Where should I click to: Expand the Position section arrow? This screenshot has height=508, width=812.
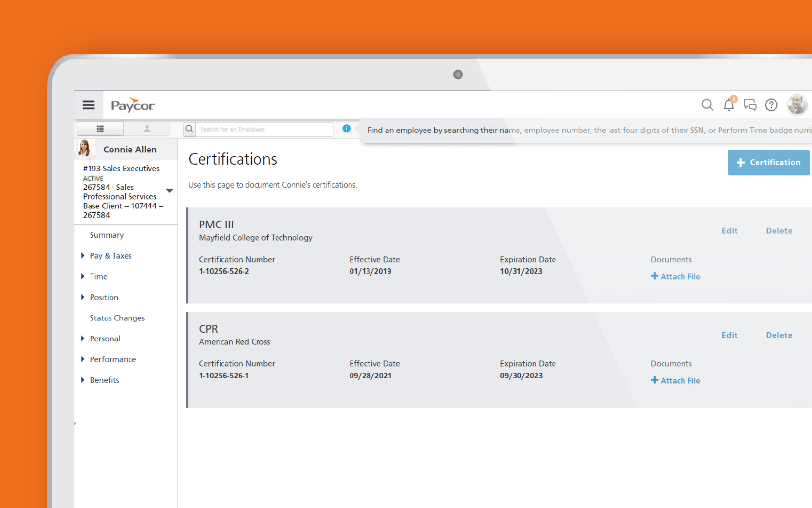click(83, 297)
